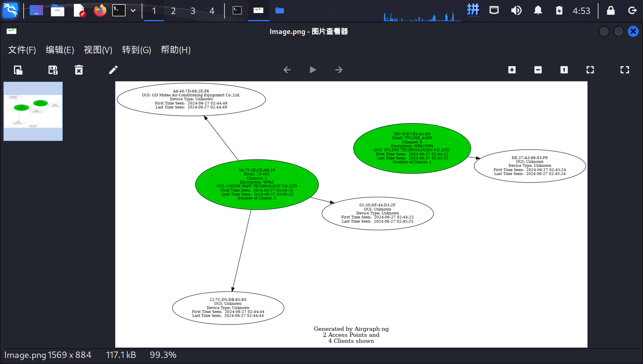Click the log out icon
Screen dimensions: 643x364
(632, 10)
